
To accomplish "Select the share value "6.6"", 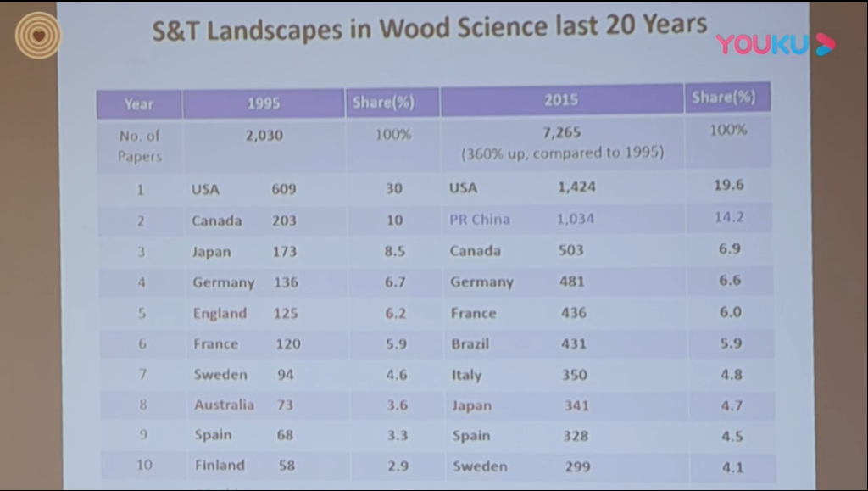I will click(730, 280).
